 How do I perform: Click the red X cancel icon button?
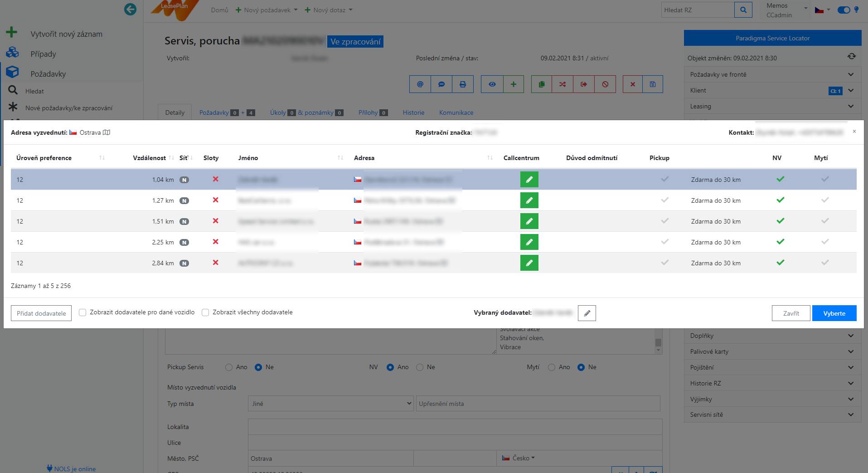633,84
